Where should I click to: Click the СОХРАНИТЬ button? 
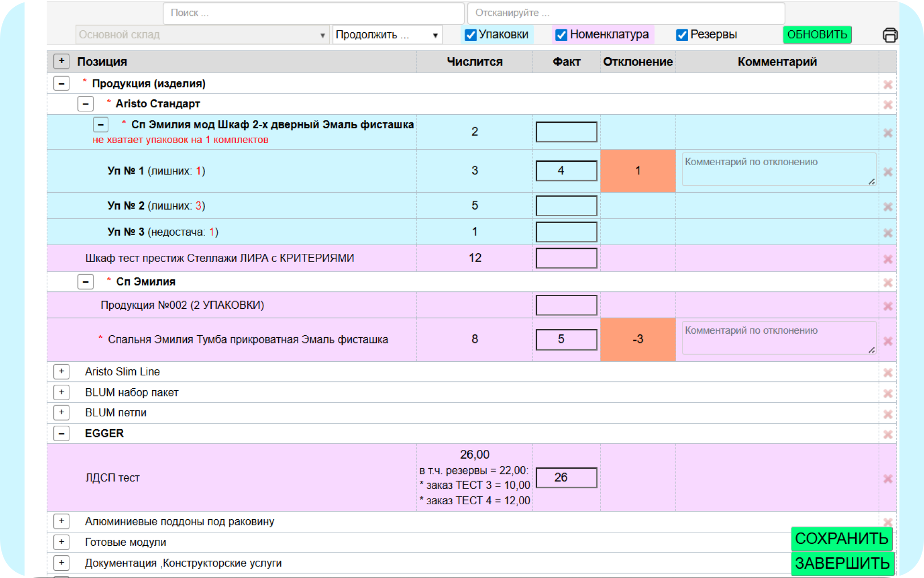tap(841, 539)
